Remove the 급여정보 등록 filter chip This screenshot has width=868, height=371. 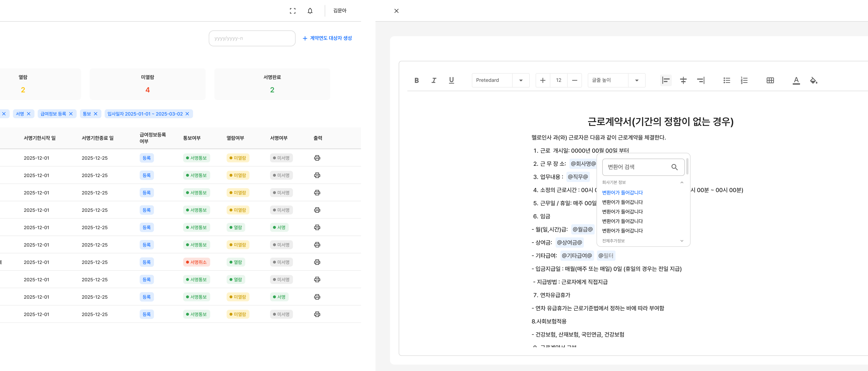tap(71, 114)
